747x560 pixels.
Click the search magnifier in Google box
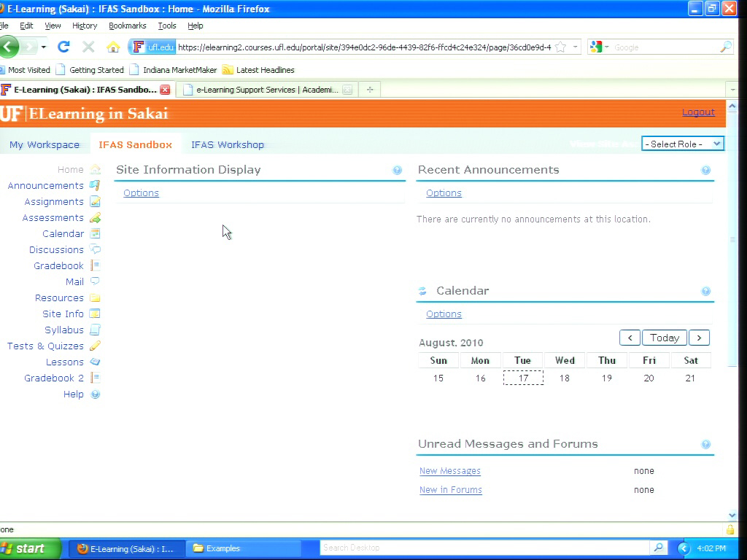pyautogui.click(x=726, y=47)
